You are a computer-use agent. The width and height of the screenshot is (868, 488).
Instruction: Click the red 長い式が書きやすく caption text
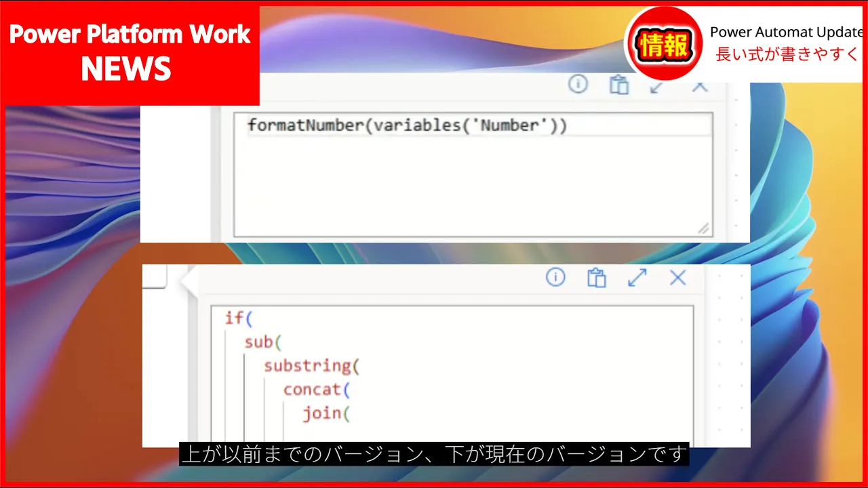(x=788, y=55)
